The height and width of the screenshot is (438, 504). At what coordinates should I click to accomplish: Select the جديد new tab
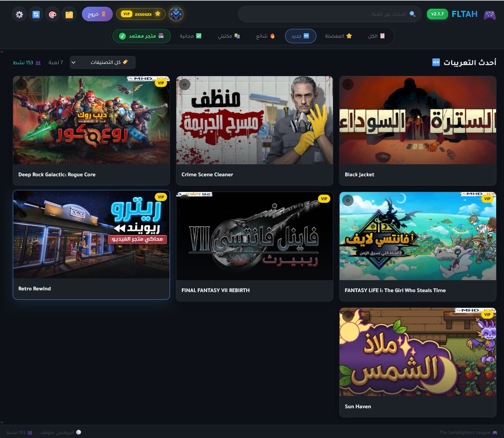coord(300,36)
